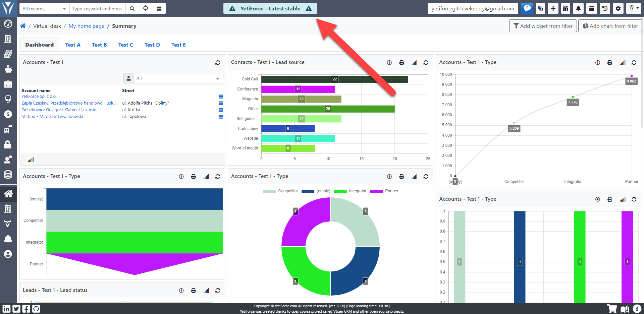Image resolution: width=644 pixels, height=314 pixels.
Task: Download Contacts Lead source chart
Action: (x=389, y=63)
